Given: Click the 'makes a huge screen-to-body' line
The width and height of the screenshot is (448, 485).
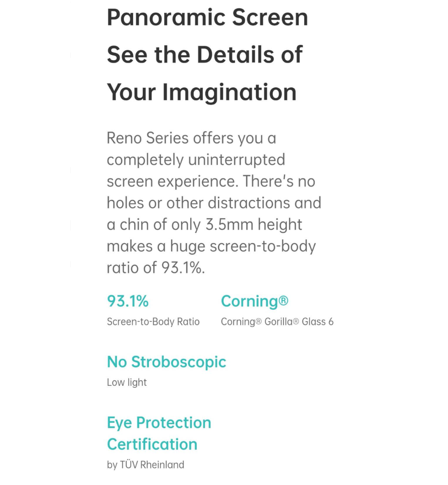Looking at the screenshot, I should pyautogui.click(x=211, y=246).
